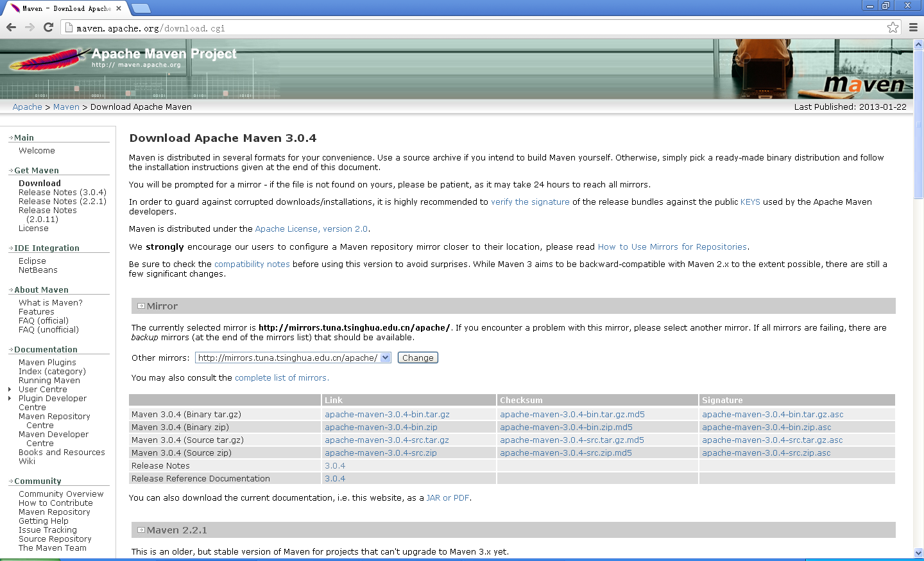Download apache-maven-3.0.4-src.tar.gz
This screenshot has width=924, height=561.
(387, 440)
